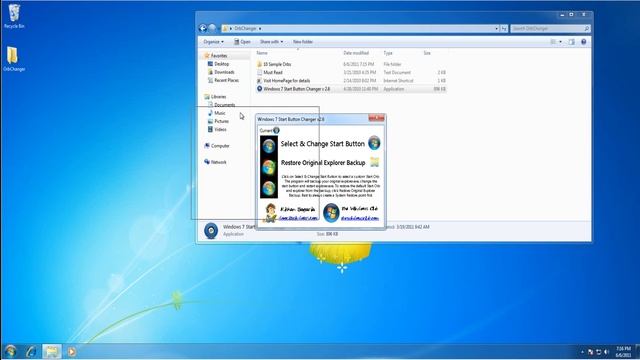Launch Windows Media Player from taskbar
Screen dimensions: 640x360
(x=72, y=351)
